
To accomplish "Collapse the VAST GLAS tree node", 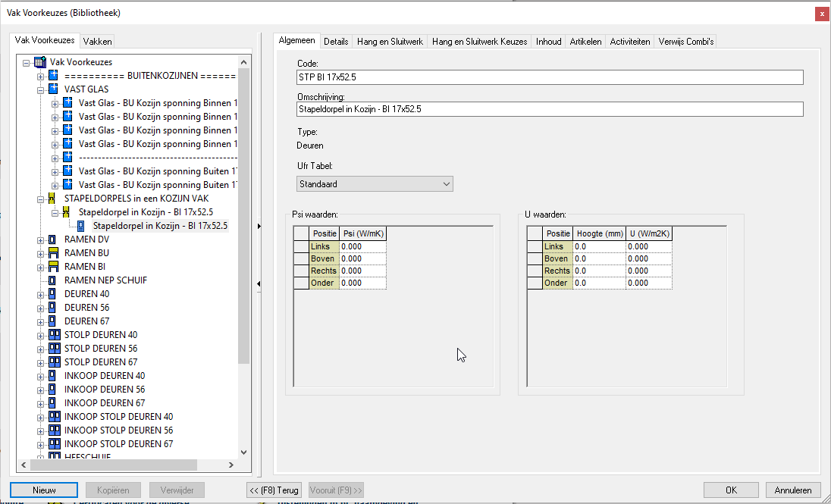I will 41,89.
